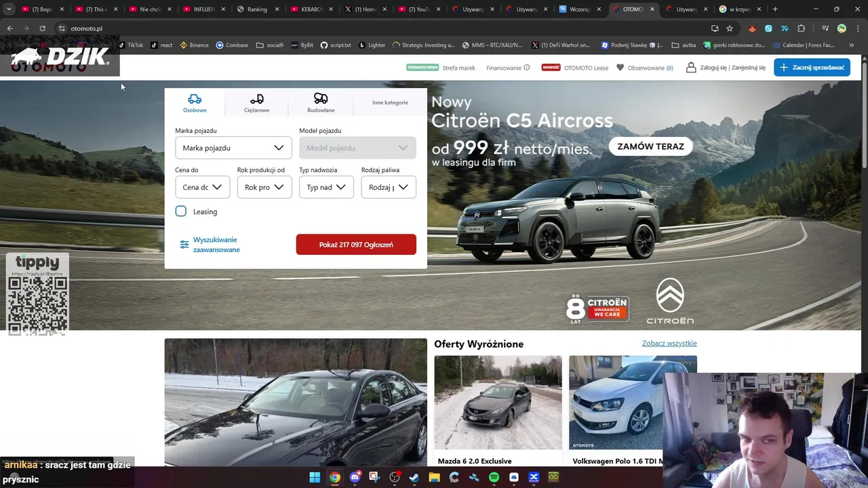Open a new browser tab plus button

click(775, 9)
